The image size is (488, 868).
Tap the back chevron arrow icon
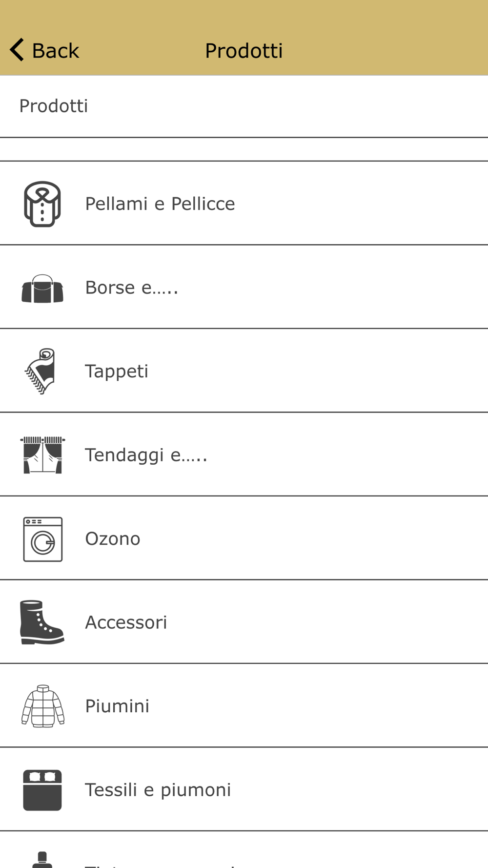(18, 50)
